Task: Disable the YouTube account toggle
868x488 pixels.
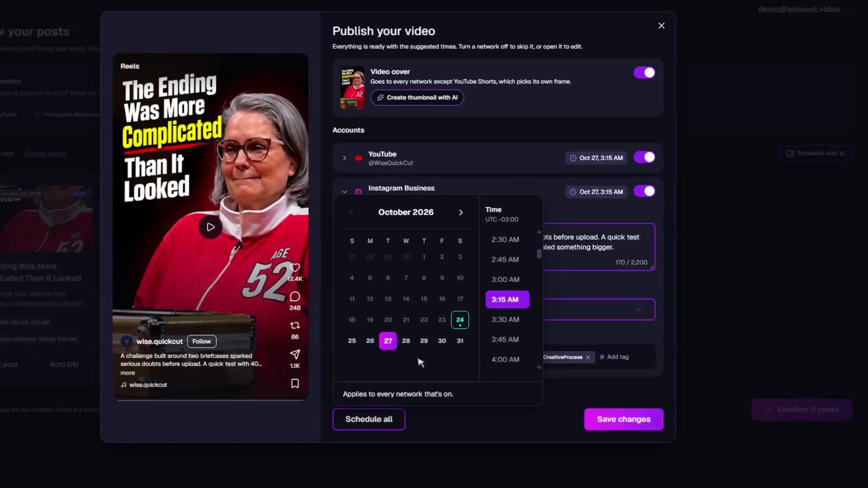Action: pyautogui.click(x=644, y=157)
